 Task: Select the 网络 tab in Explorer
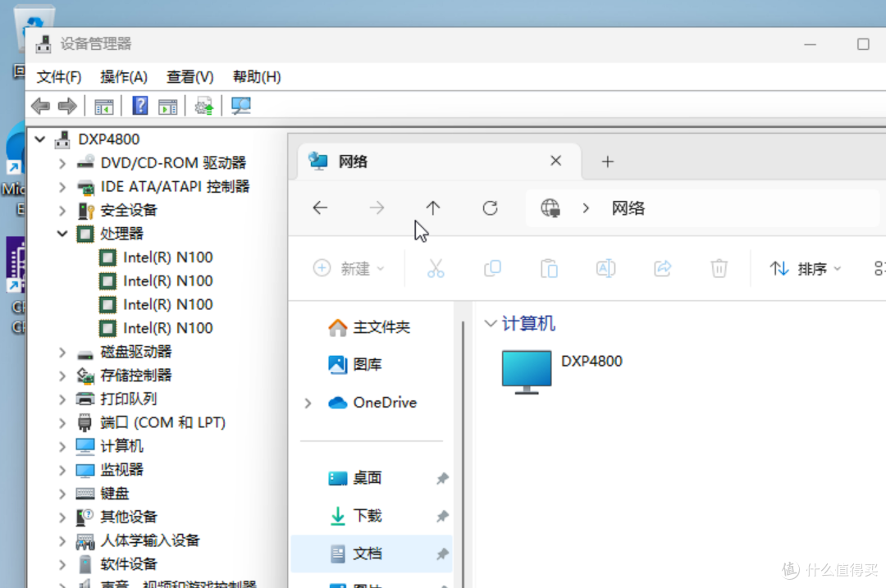tap(438, 162)
